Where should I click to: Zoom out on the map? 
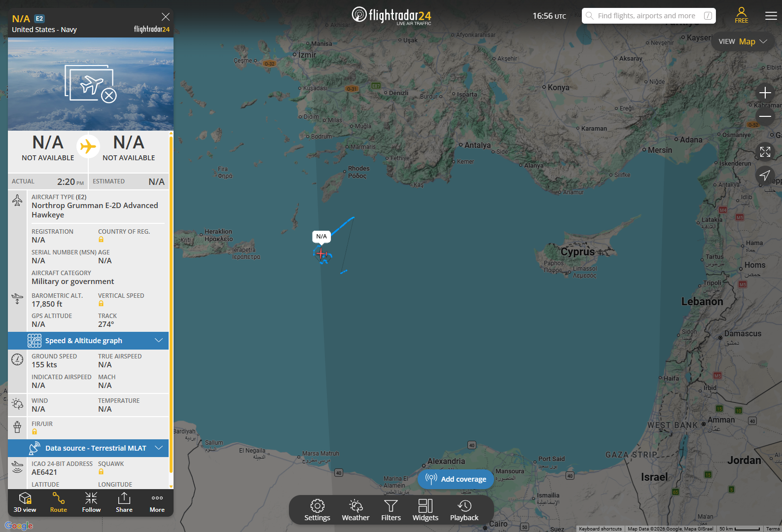pyautogui.click(x=765, y=117)
